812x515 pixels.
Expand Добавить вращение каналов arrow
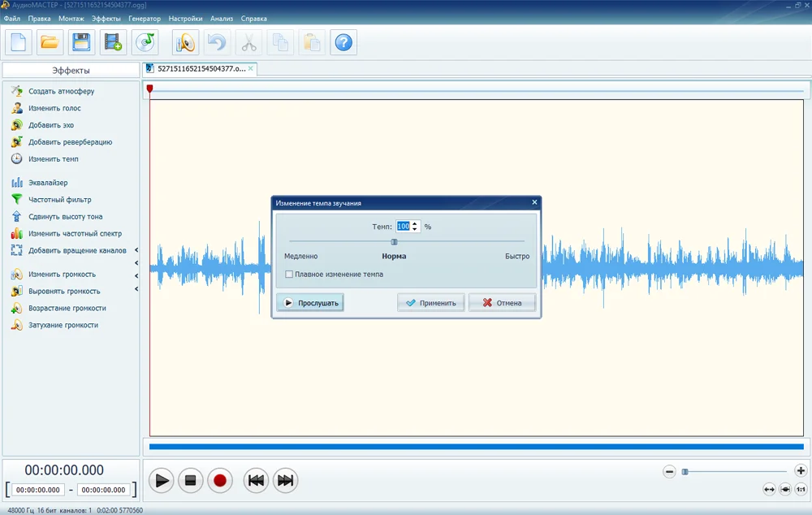136,250
